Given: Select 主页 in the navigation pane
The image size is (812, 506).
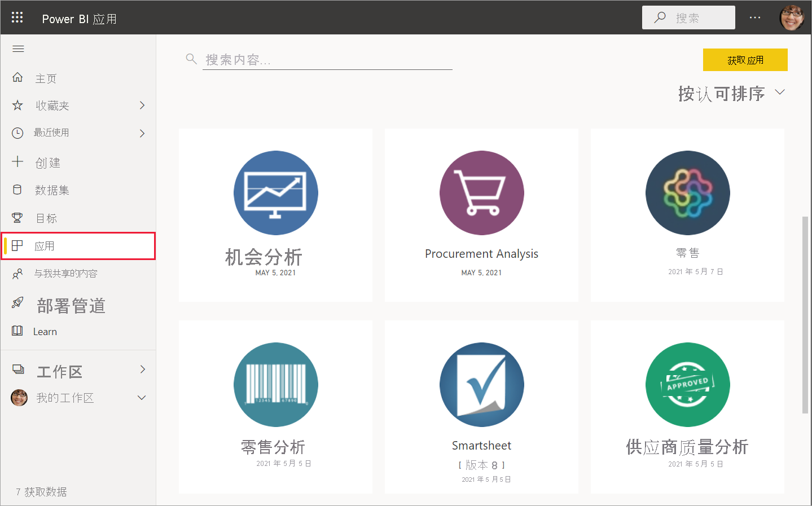Looking at the screenshot, I should pos(46,78).
